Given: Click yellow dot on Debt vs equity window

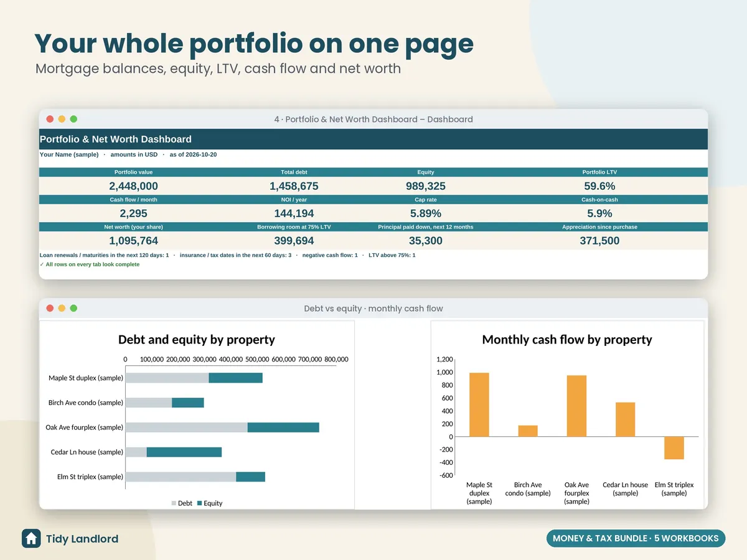Looking at the screenshot, I should pos(62,308).
